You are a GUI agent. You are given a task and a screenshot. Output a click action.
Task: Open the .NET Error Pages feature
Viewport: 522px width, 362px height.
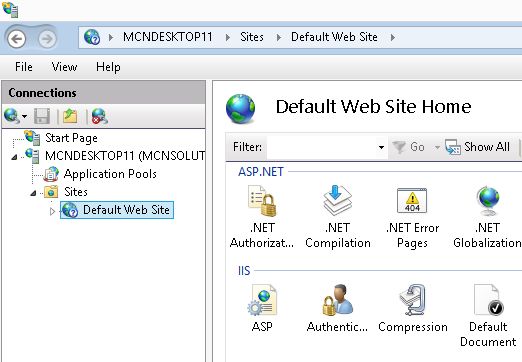coord(412,217)
